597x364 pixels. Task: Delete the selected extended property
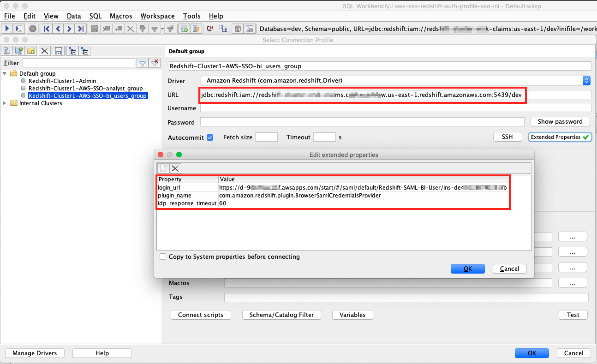pyautogui.click(x=175, y=168)
